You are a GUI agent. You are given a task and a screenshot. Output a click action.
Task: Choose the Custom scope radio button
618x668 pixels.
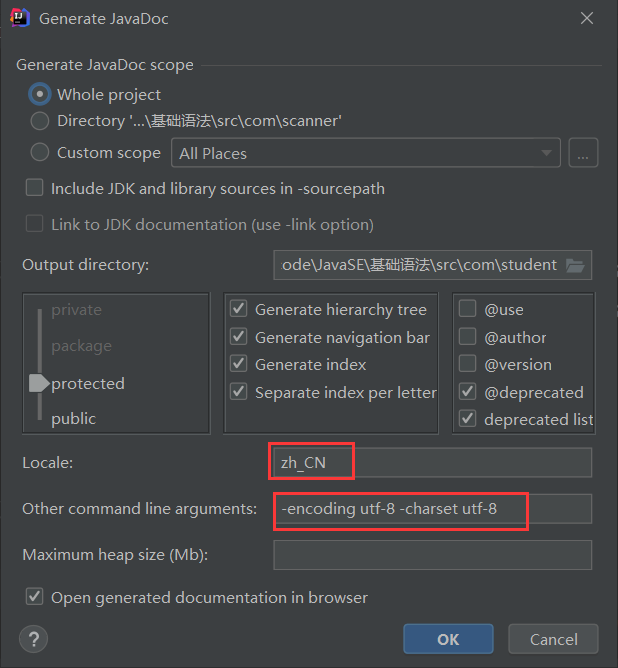pyautogui.click(x=40, y=152)
